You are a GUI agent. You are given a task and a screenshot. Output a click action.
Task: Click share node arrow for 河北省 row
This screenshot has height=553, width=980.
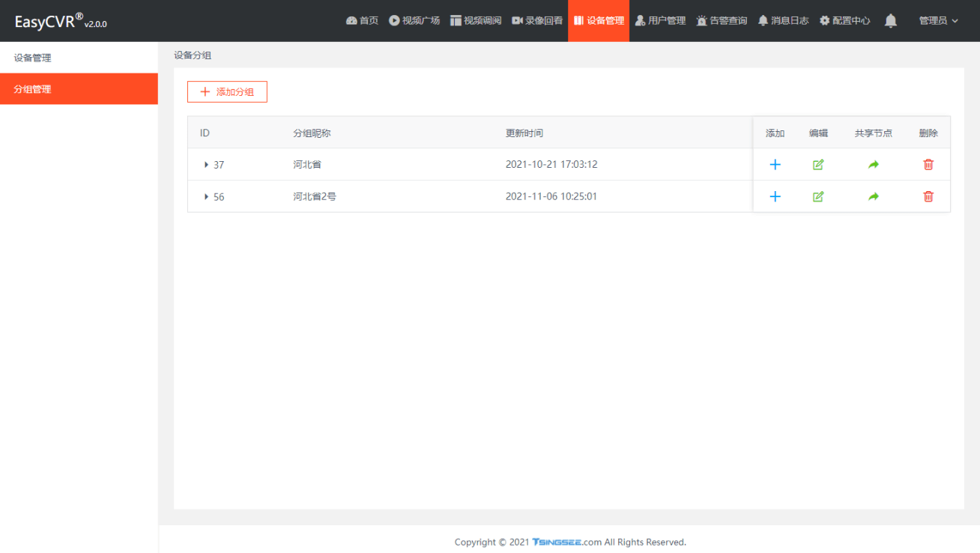(873, 165)
